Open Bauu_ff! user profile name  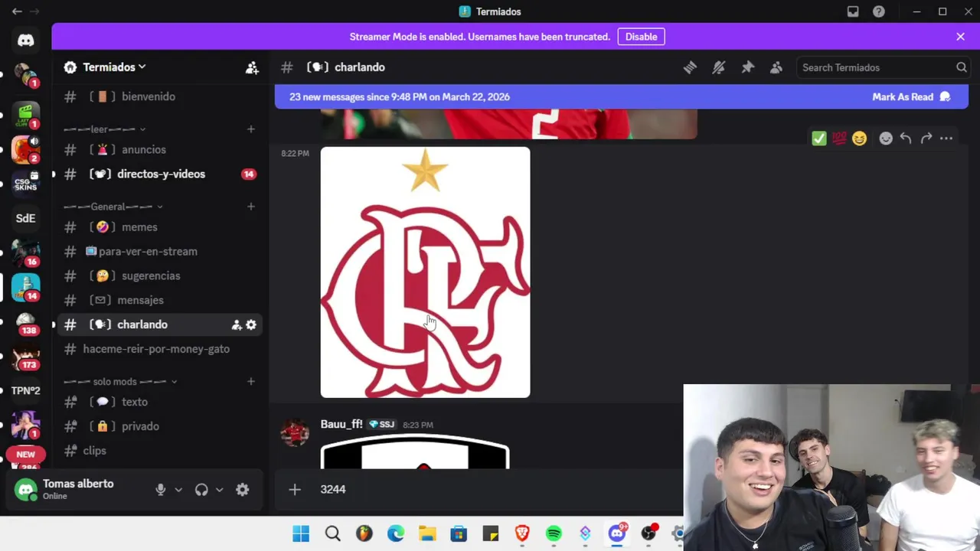341,425
